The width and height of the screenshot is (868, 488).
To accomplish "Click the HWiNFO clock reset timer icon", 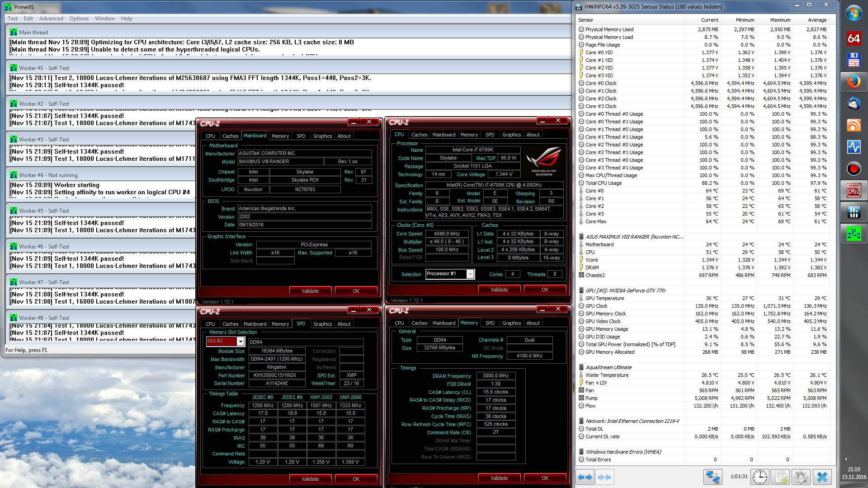I will coord(760,477).
